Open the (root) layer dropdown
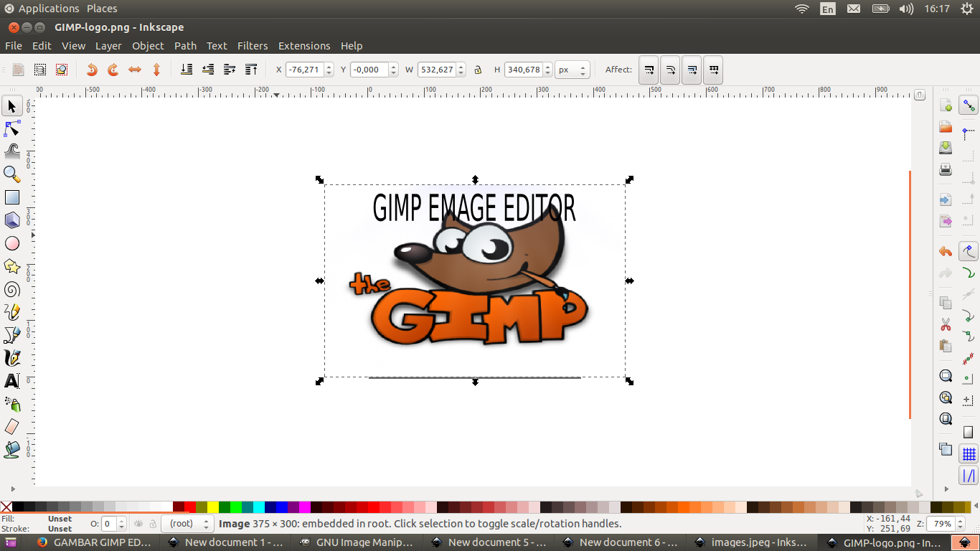980x551 pixels. tap(187, 524)
